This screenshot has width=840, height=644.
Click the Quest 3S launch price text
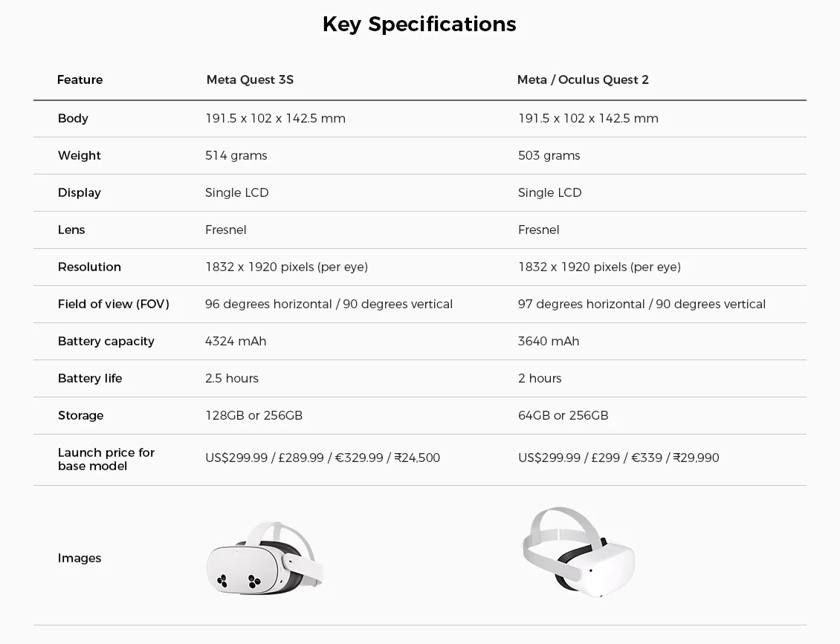pyautogui.click(x=322, y=458)
